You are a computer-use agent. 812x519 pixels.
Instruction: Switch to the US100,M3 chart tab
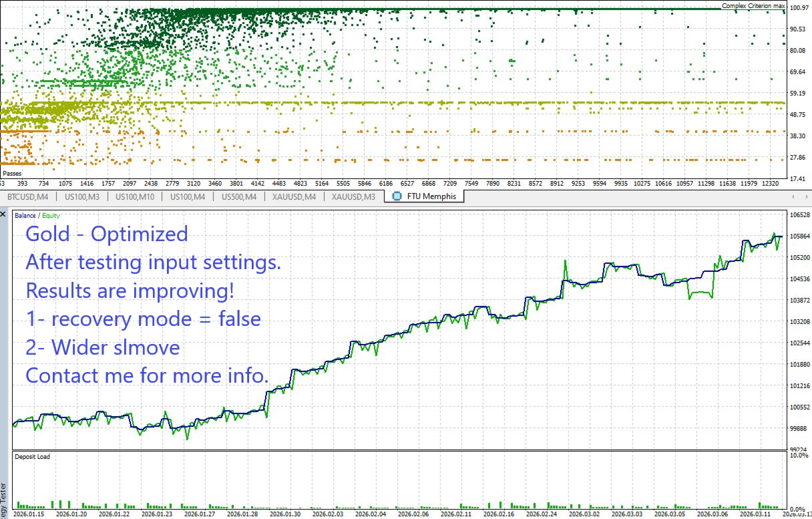[x=83, y=197]
